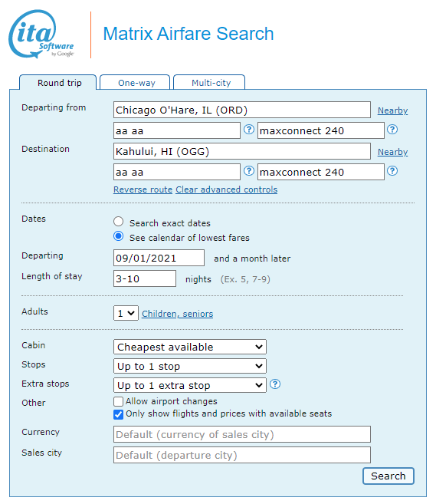Screen dimensions: 436x504
Task: Expand the Extra stops dropdown
Action: [190, 385]
